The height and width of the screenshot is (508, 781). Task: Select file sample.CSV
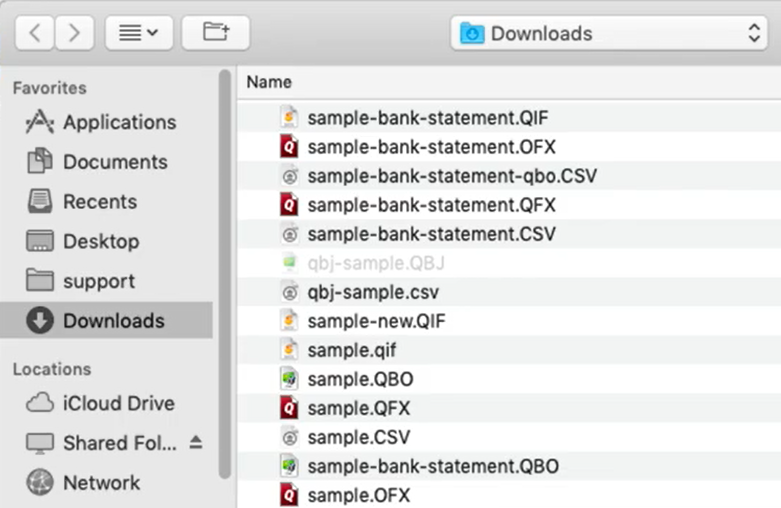click(509, 437)
